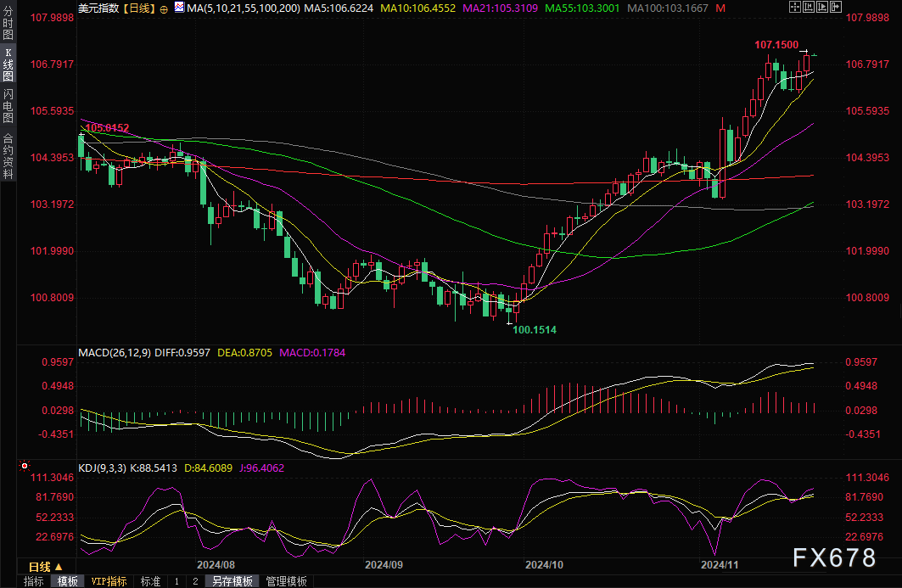Select template number 2
902x588 pixels.
point(194,581)
